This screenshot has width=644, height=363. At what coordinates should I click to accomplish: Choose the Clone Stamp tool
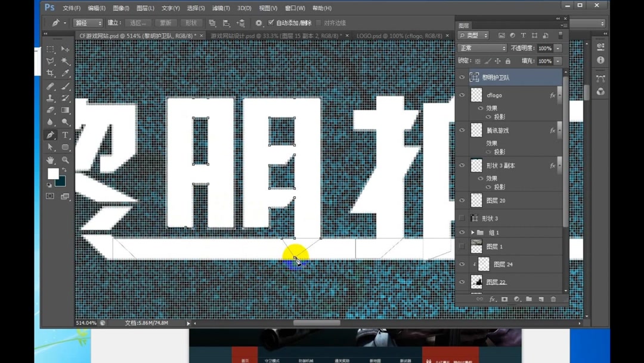tap(50, 97)
